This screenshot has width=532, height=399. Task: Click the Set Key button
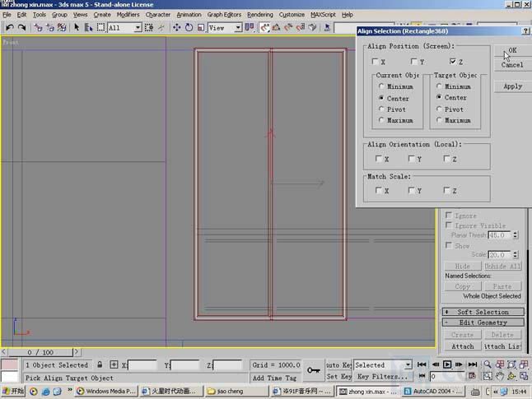(x=339, y=376)
